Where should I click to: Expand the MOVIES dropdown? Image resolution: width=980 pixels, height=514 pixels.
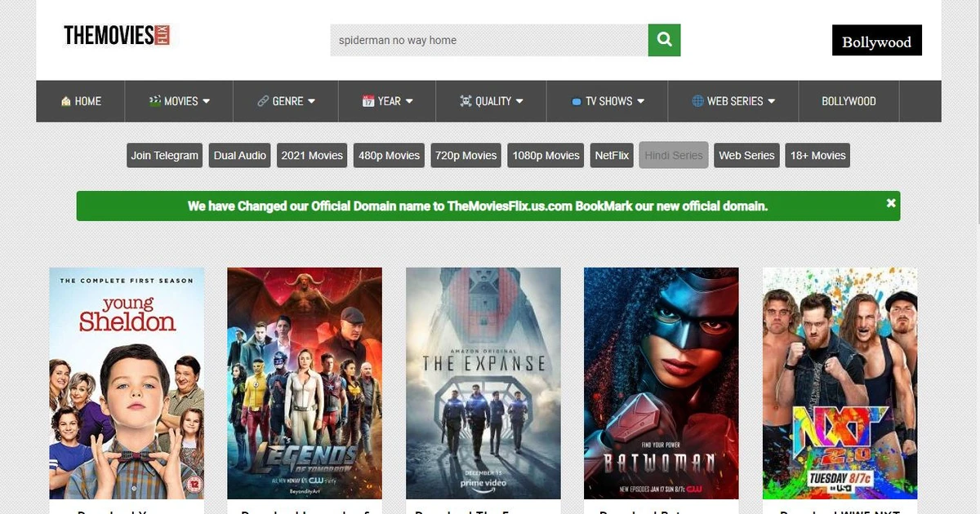pos(178,101)
